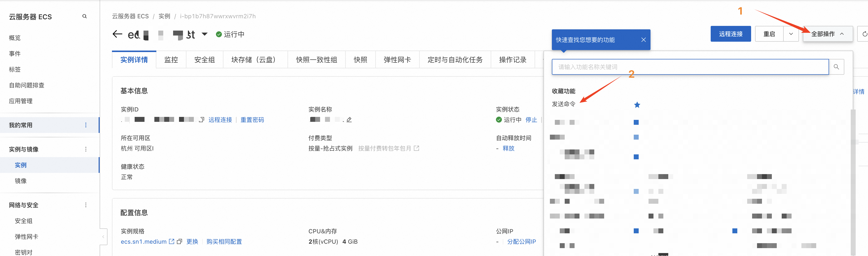The width and height of the screenshot is (868, 256).
Task: Open the more-options dots beside 网络与安全
Action: (x=86, y=205)
